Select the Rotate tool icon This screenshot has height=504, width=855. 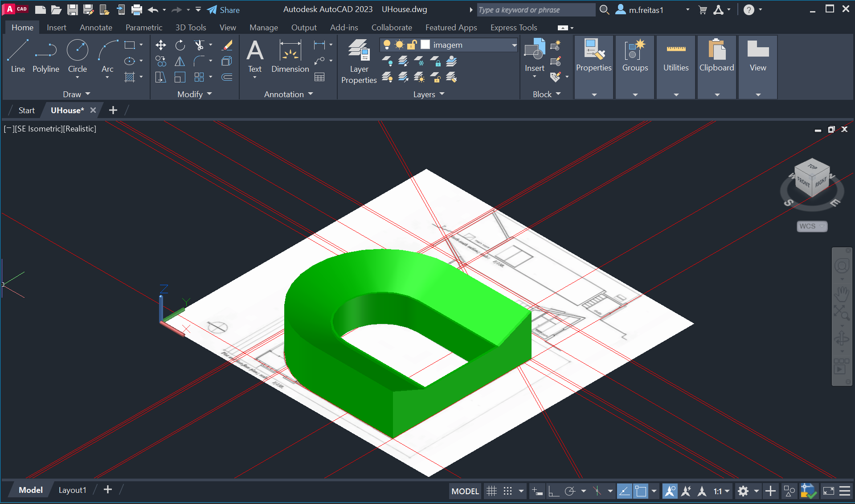coord(180,45)
